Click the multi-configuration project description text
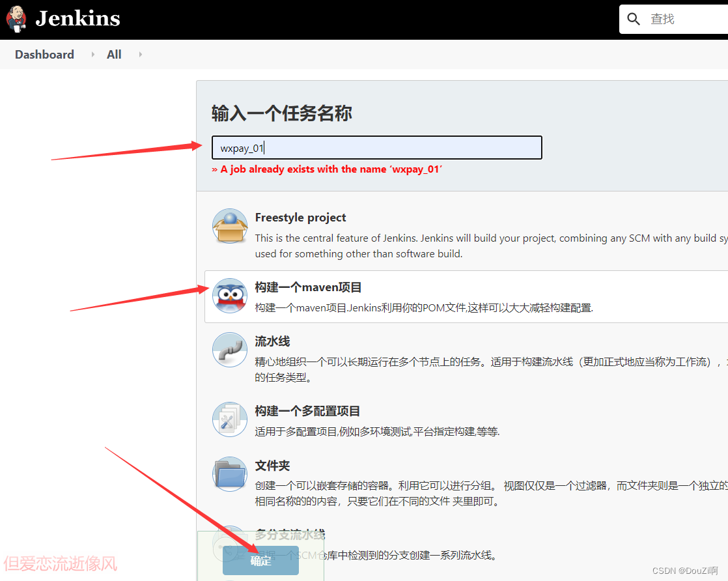Viewport: 728px width, 581px height. (377, 431)
